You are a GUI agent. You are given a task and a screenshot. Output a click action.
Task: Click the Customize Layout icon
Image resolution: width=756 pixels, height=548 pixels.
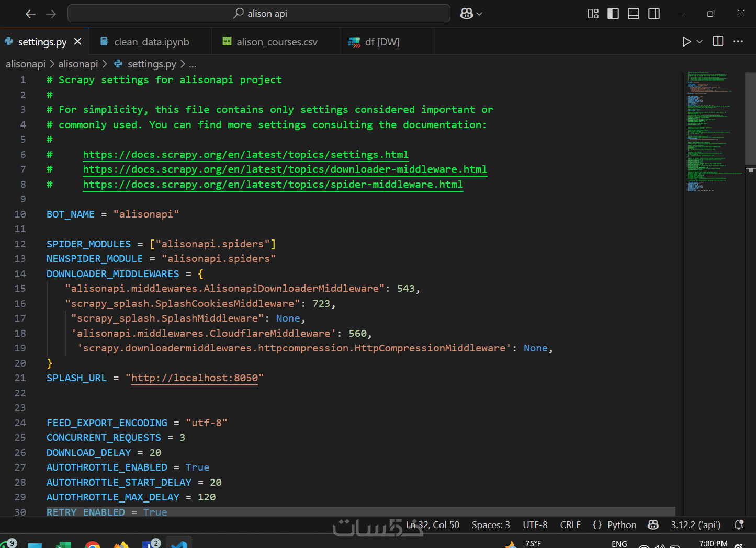[x=593, y=14]
